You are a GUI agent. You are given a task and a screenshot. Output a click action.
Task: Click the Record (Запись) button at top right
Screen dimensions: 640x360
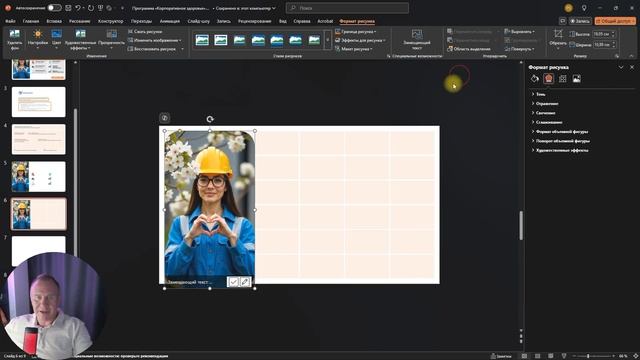point(580,21)
